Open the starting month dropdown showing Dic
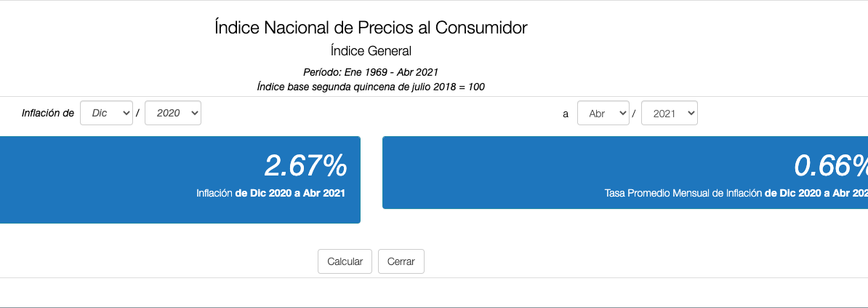The height and width of the screenshot is (308, 868). pyautogui.click(x=106, y=113)
